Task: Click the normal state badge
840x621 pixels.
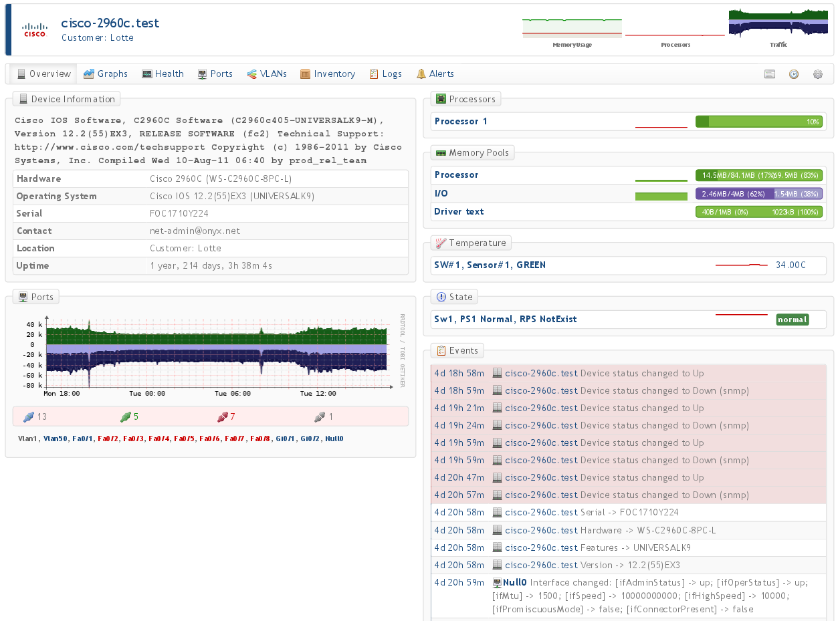Action: pos(793,320)
